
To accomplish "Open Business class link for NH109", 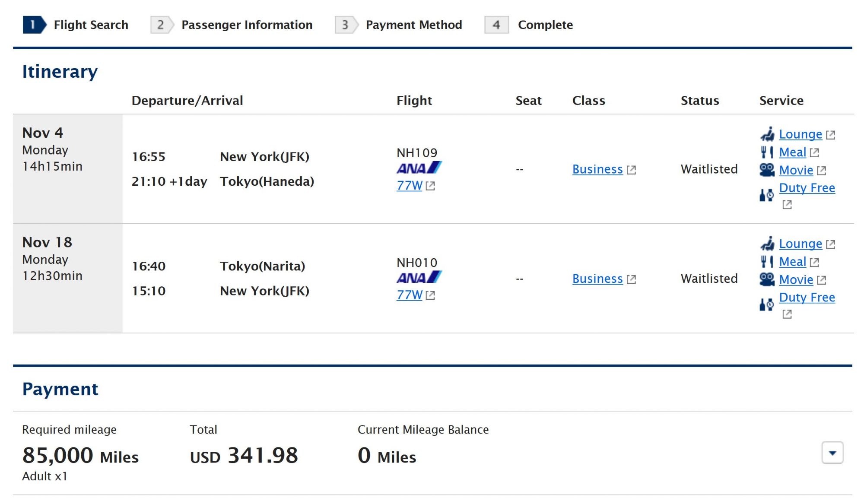I will 597,169.
